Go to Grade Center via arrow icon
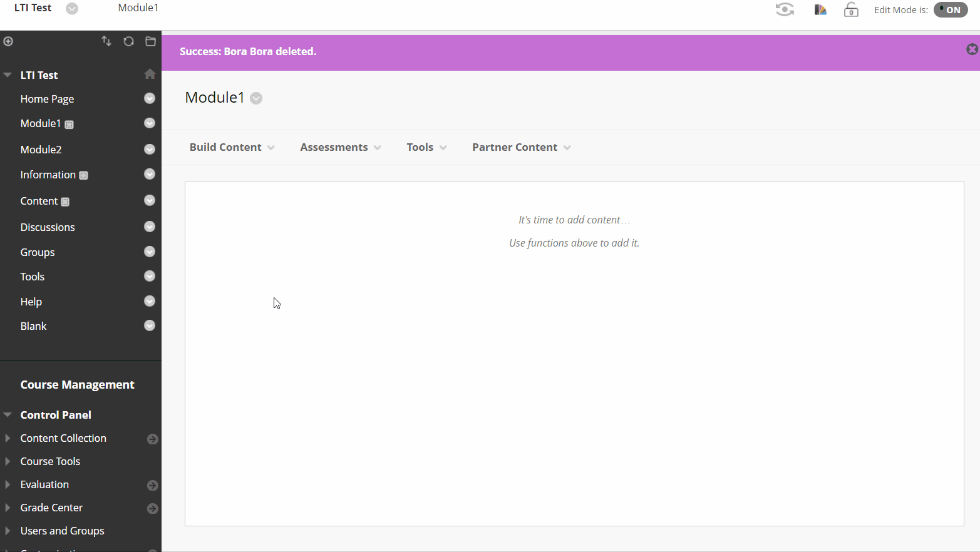 tap(152, 509)
